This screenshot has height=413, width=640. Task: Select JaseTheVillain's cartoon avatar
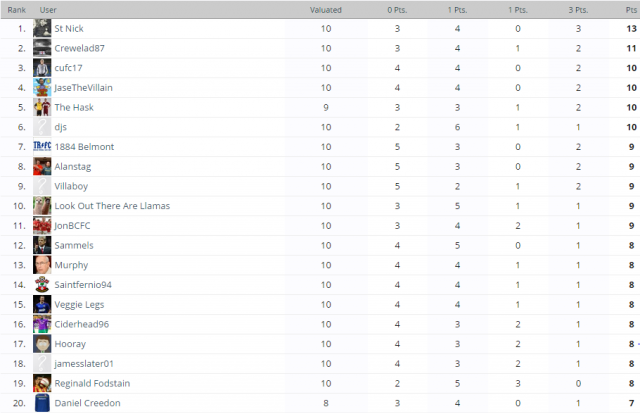pyautogui.click(x=42, y=88)
